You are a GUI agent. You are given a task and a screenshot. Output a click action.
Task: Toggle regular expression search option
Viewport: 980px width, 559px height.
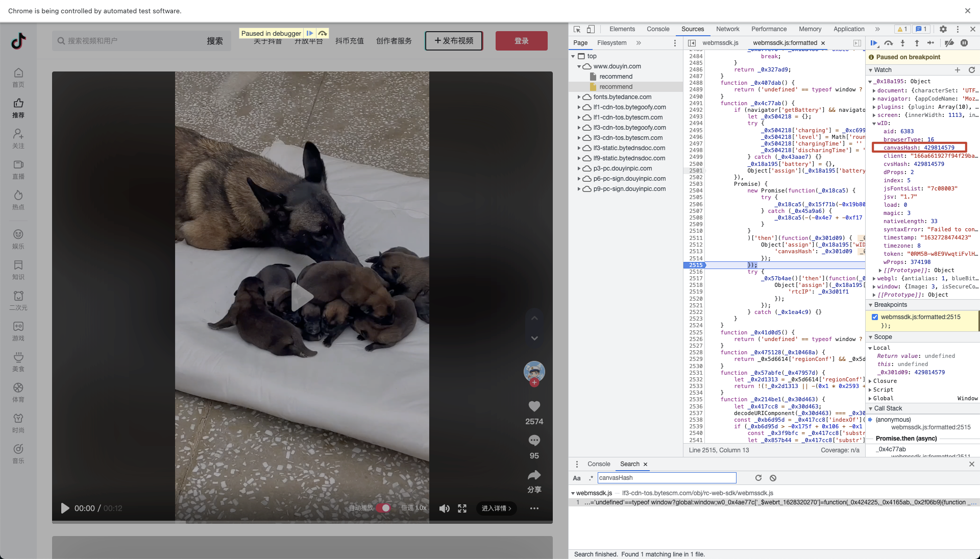[x=591, y=478]
